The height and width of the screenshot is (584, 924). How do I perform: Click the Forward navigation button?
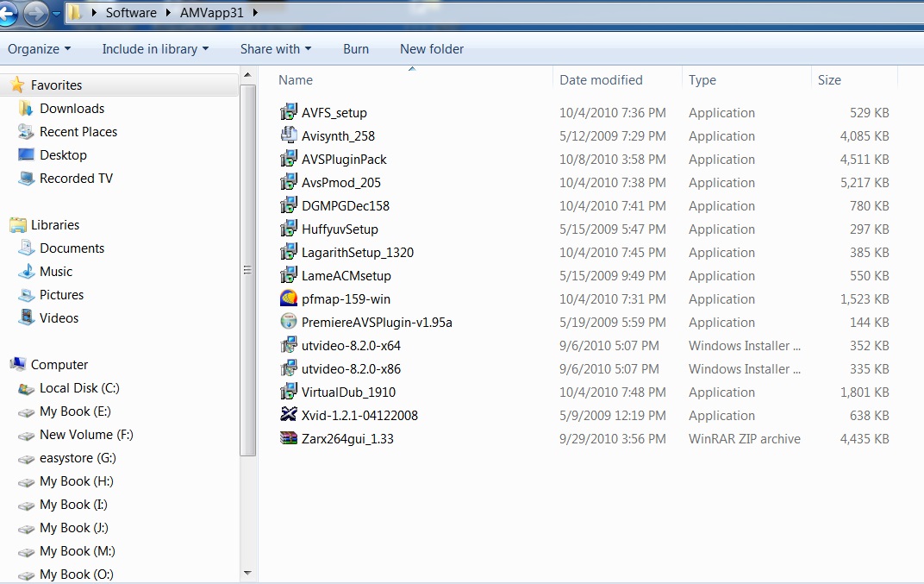point(36,12)
